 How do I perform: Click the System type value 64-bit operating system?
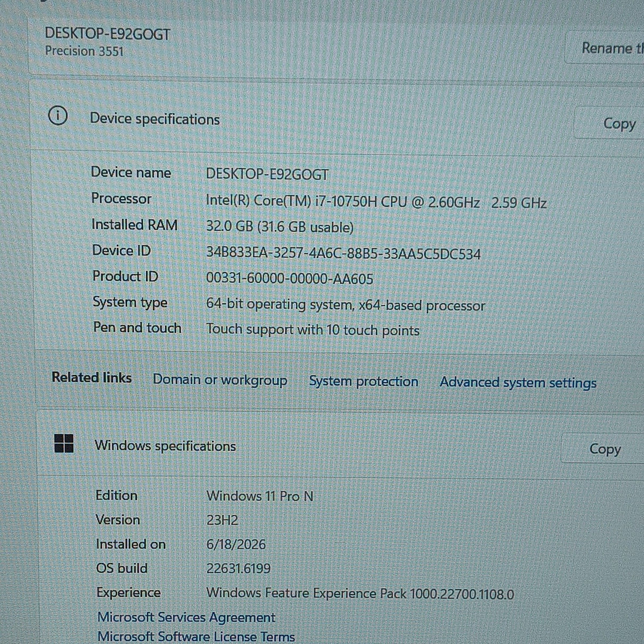[346, 305]
